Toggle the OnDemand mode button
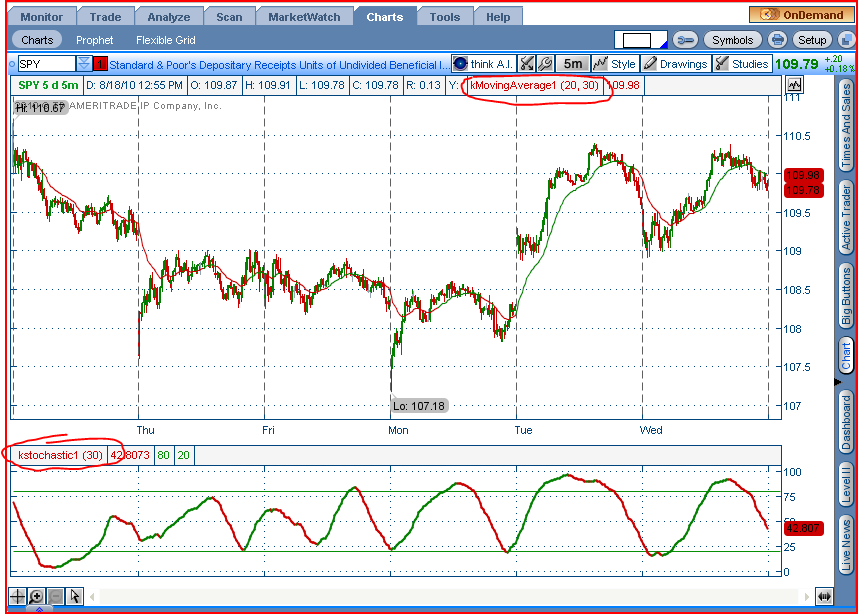Viewport: 858px width, 614px height. click(795, 15)
